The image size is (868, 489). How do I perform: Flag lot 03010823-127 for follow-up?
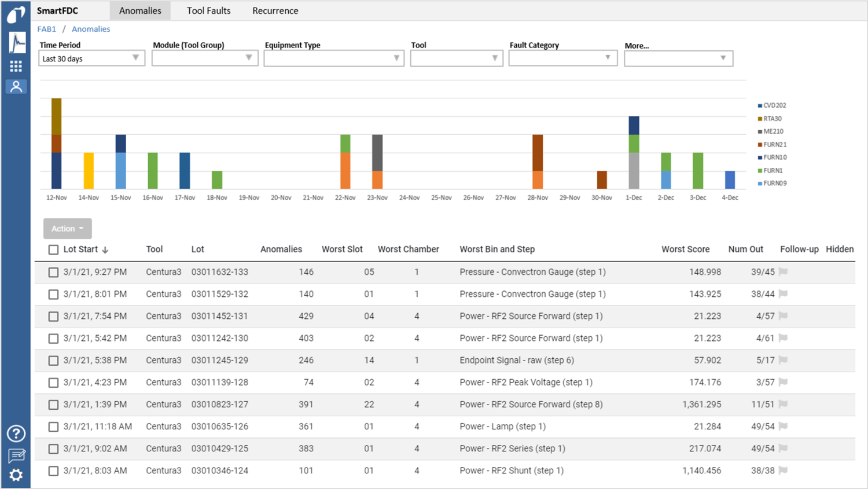click(784, 404)
